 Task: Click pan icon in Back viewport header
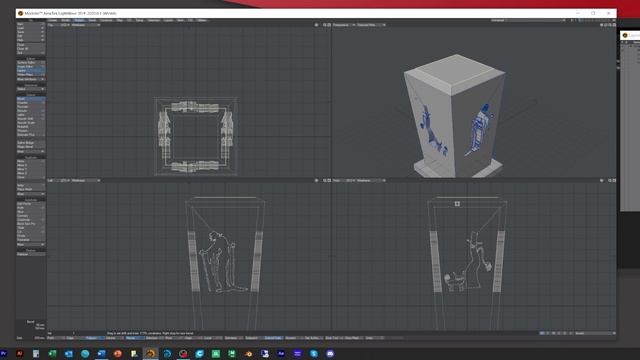click(x=316, y=180)
